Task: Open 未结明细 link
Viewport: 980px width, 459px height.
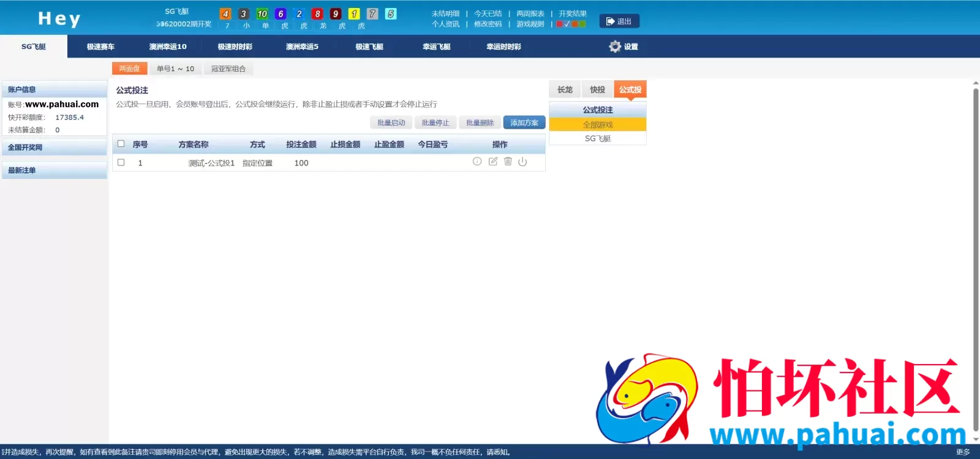Action: [445, 13]
